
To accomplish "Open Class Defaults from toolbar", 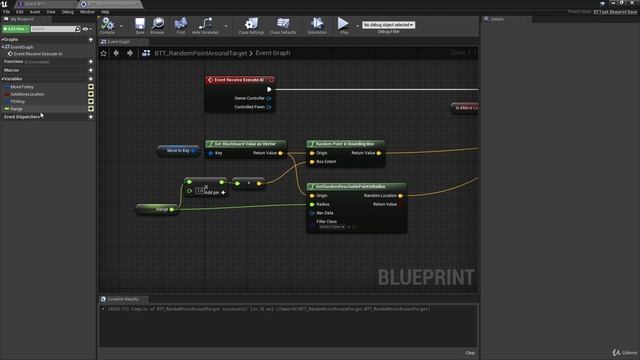I will coord(283,26).
